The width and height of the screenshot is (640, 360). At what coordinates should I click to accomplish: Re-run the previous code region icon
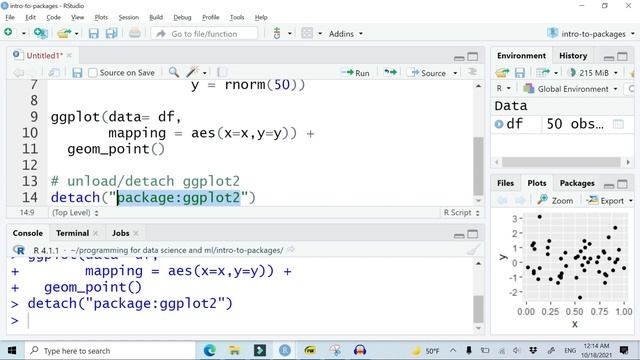click(x=390, y=73)
